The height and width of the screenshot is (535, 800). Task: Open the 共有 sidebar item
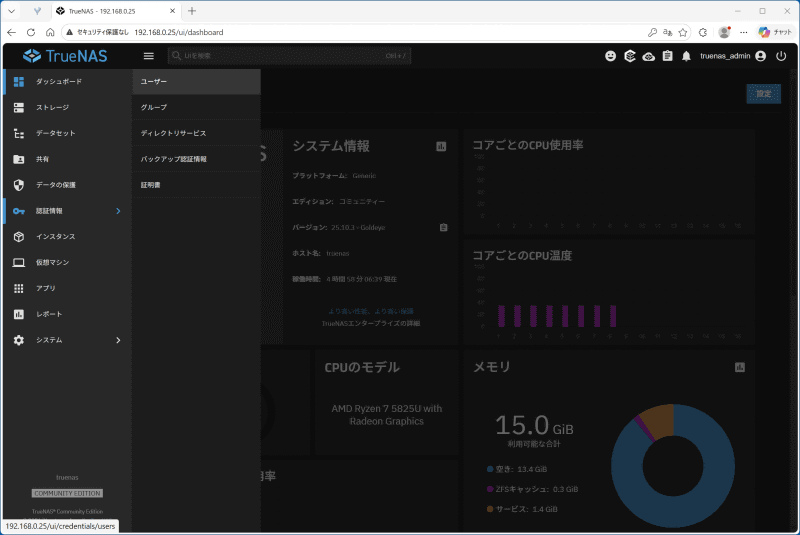(67, 159)
